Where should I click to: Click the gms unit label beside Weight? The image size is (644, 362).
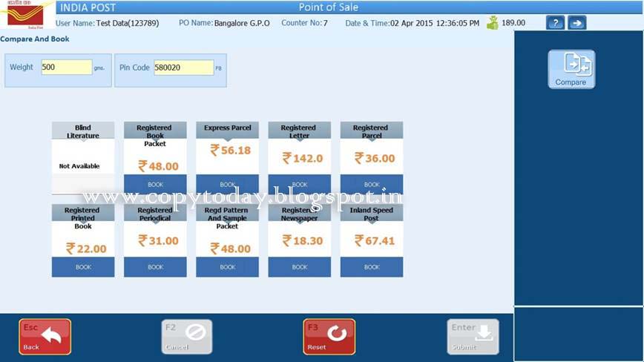pos(99,68)
